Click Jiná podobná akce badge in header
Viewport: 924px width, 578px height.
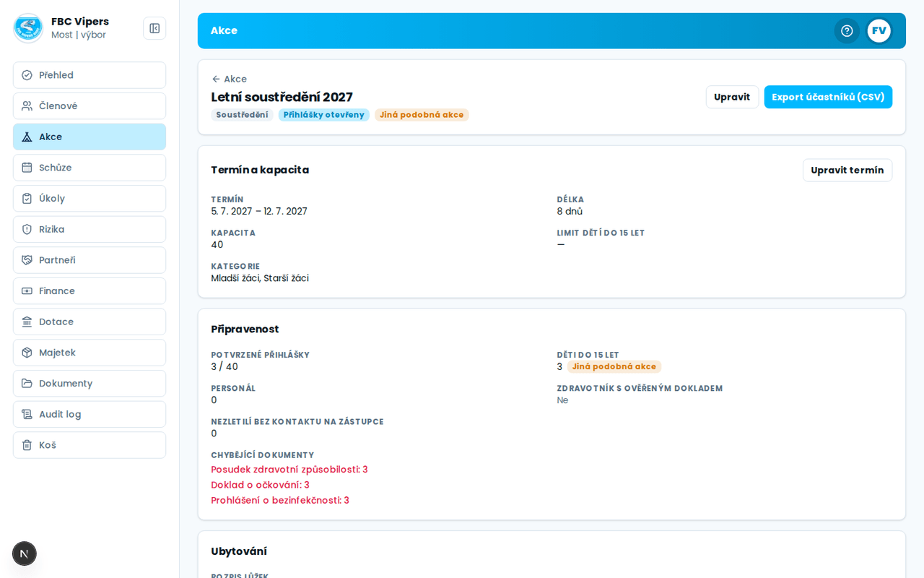point(422,115)
